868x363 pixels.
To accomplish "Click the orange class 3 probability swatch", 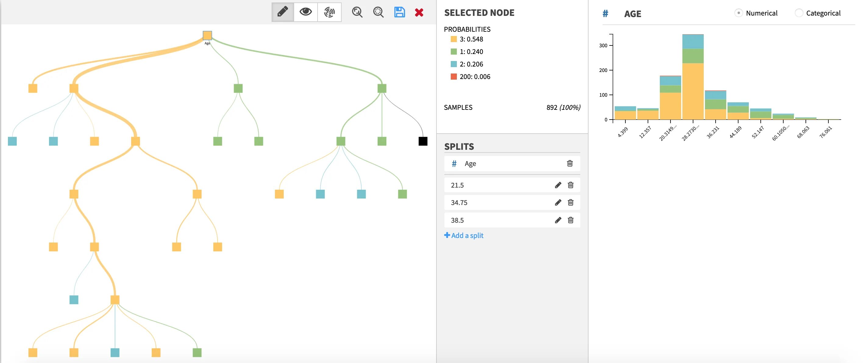I will coord(454,39).
